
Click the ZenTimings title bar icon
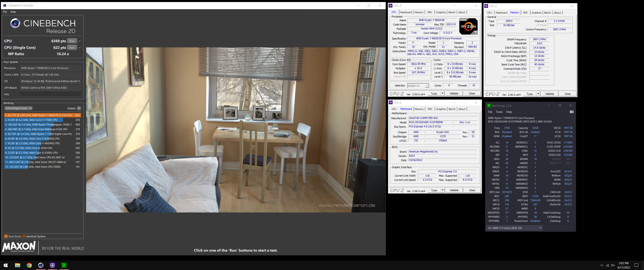click(x=489, y=106)
